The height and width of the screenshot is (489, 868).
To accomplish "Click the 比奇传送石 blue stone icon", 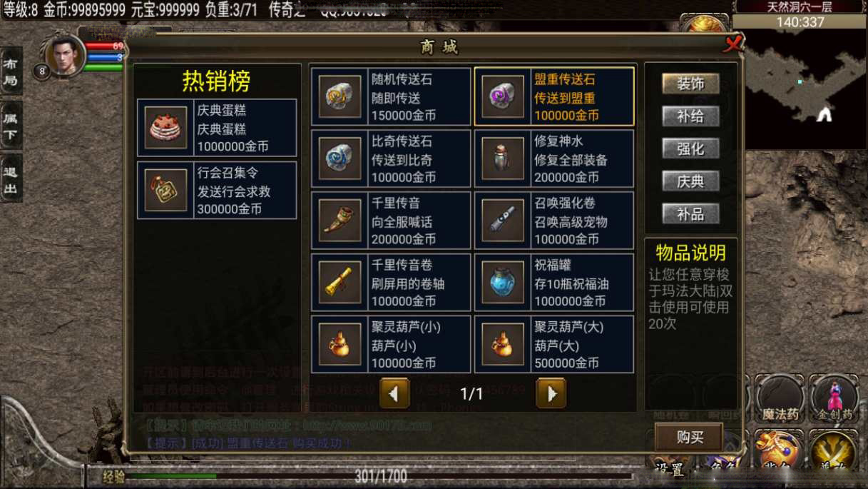I will tap(339, 158).
